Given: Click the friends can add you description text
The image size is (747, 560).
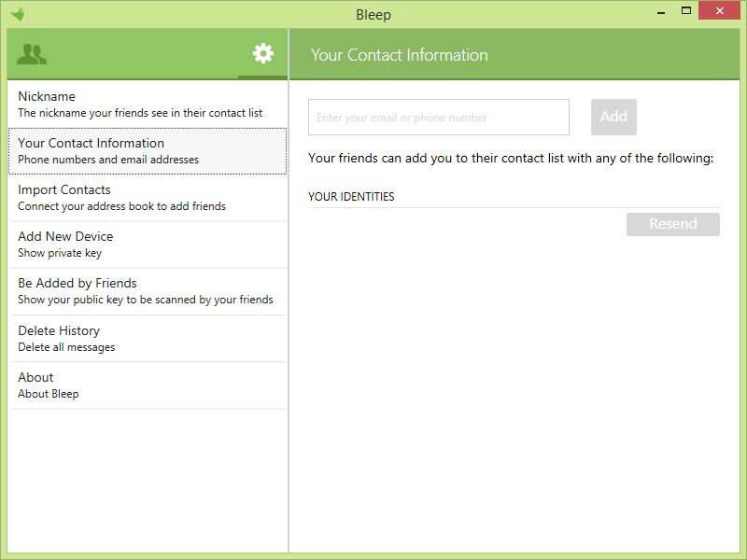Looking at the screenshot, I should pos(511,158).
